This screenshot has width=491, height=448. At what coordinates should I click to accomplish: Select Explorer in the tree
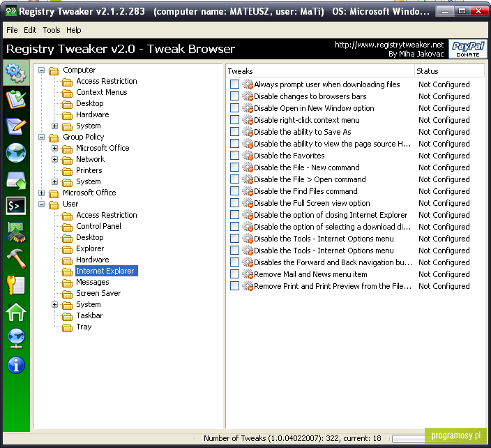click(x=90, y=248)
